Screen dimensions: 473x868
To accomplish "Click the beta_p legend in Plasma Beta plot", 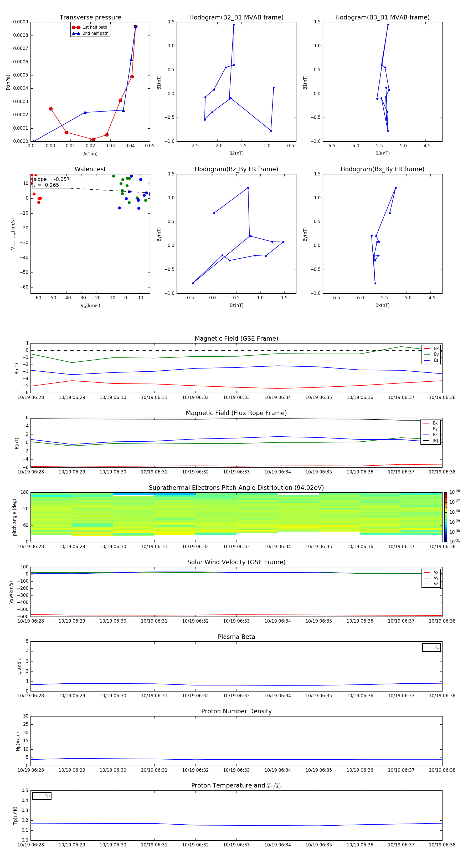I will tap(431, 647).
